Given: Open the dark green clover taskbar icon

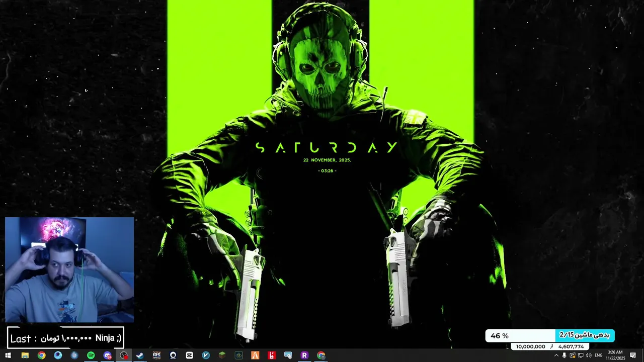Looking at the screenshot, I should [x=238, y=355].
